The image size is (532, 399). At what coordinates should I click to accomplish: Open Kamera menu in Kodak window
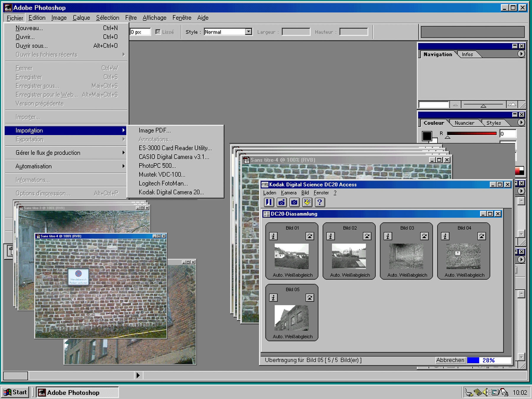288,193
